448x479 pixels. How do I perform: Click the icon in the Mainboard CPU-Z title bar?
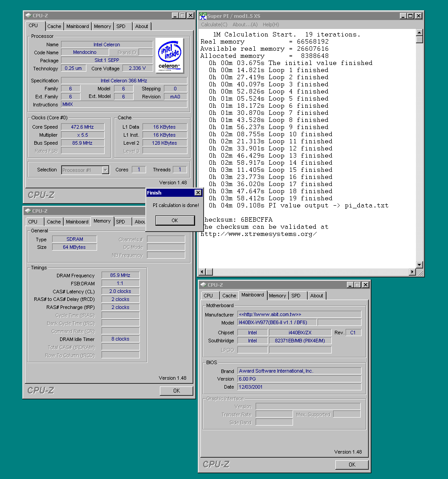click(204, 285)
